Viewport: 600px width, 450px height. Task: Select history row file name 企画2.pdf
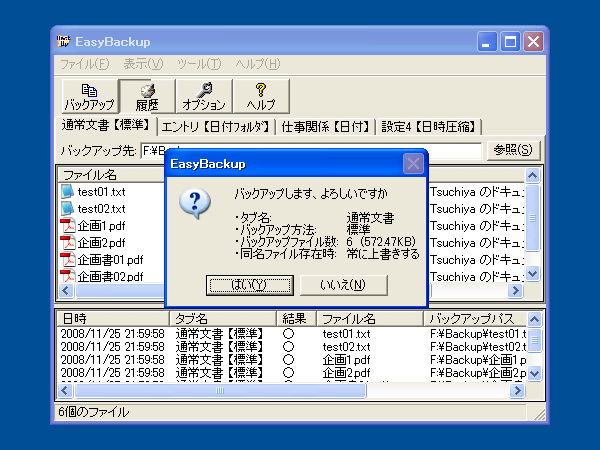346,373
